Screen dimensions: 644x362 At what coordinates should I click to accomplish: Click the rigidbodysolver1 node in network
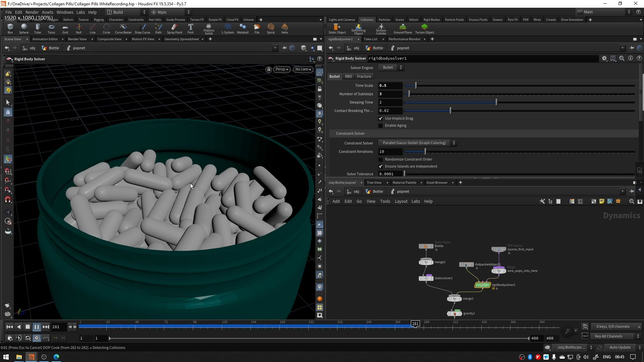[x=482, y=285]
